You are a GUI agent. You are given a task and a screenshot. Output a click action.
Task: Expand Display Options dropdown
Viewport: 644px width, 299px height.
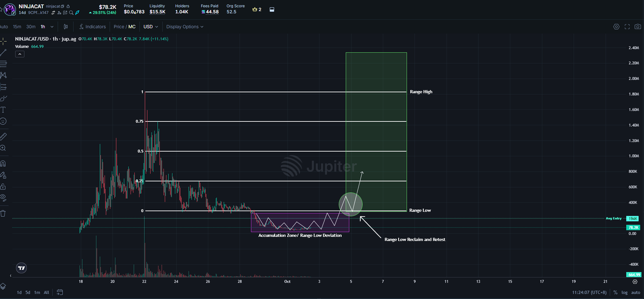click(x=185, y=26)
